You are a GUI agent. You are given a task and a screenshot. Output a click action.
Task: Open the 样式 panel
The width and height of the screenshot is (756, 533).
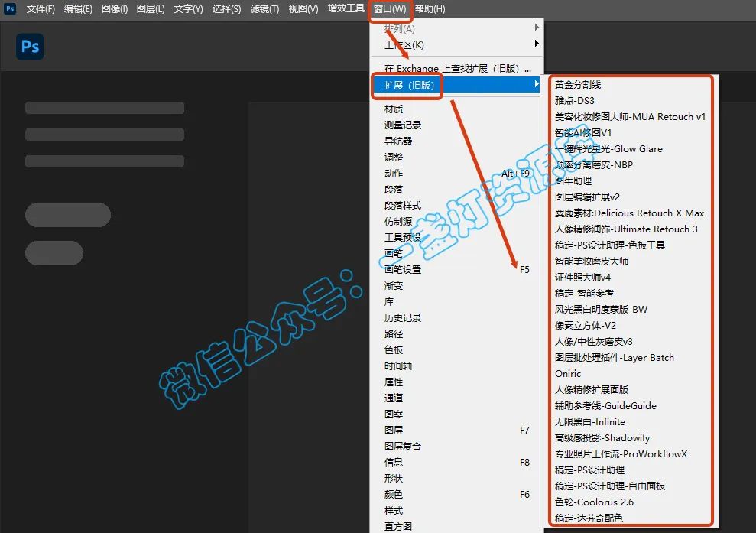pos(456,510)
